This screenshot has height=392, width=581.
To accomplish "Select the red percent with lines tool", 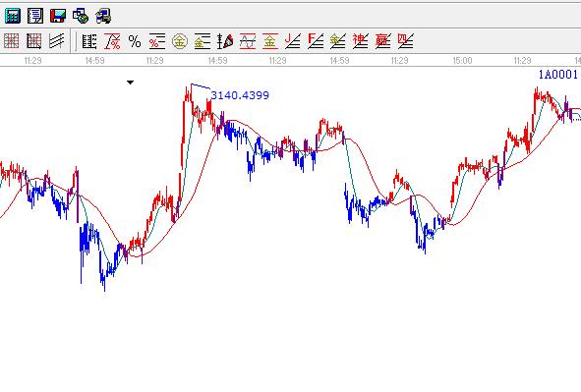I will (x=157, y=41).
